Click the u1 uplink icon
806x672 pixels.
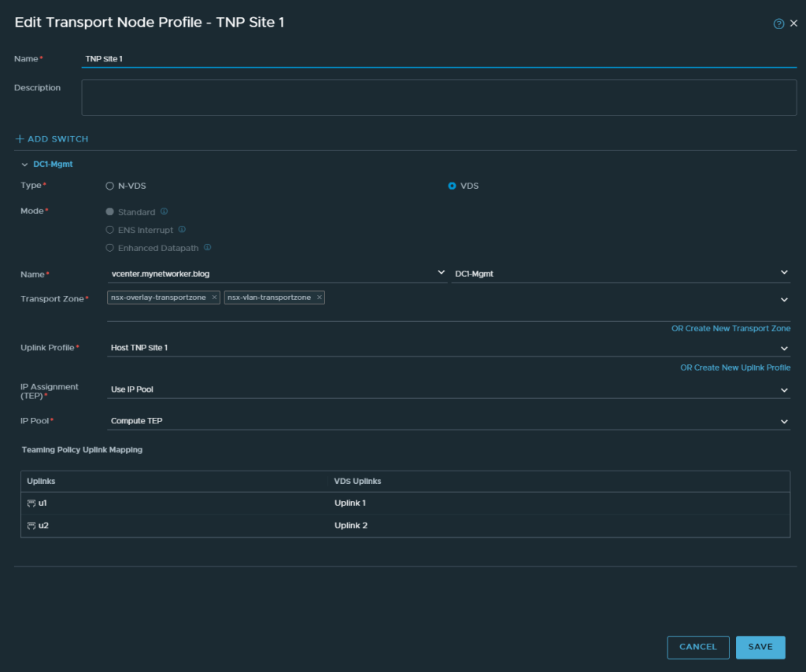click(x=31, y=503)
